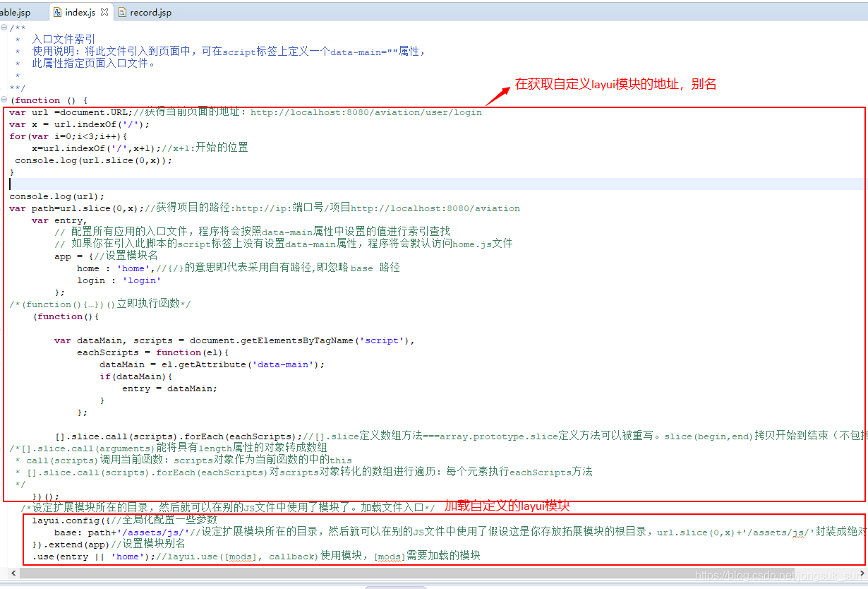Click the line 'var x = url.indexOf('/');'
The image size is (868, 589).
tap(80, 124)
